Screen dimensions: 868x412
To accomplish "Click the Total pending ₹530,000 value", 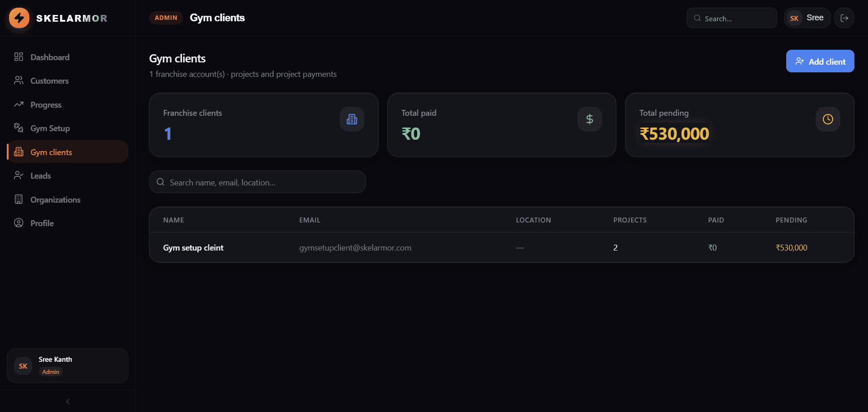I will pyautogui.click(x=674, y=134).
